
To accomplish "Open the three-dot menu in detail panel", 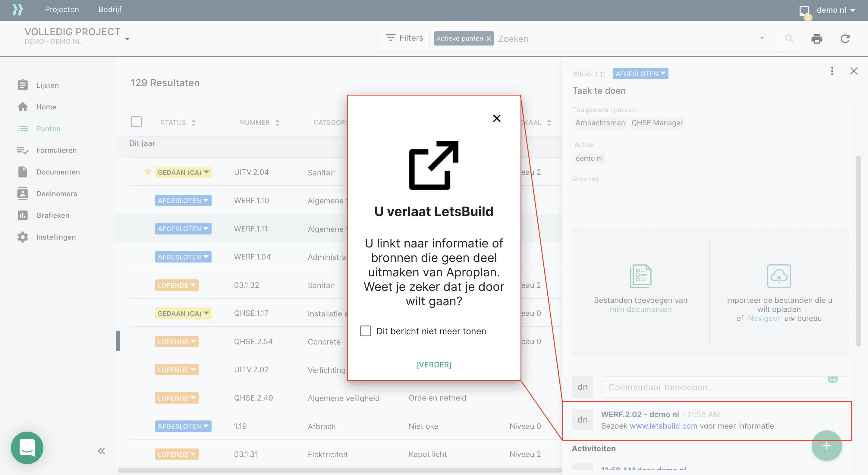I will (832, 71).
